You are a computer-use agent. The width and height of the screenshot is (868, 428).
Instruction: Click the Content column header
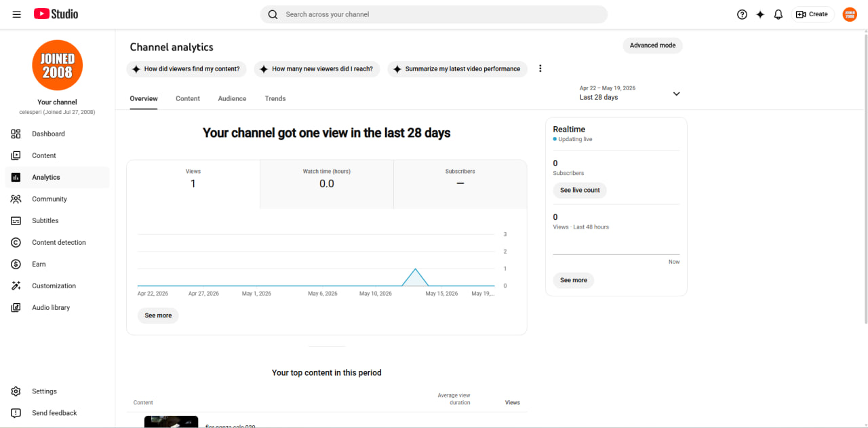pyautogui.click(x=143, y=403)
